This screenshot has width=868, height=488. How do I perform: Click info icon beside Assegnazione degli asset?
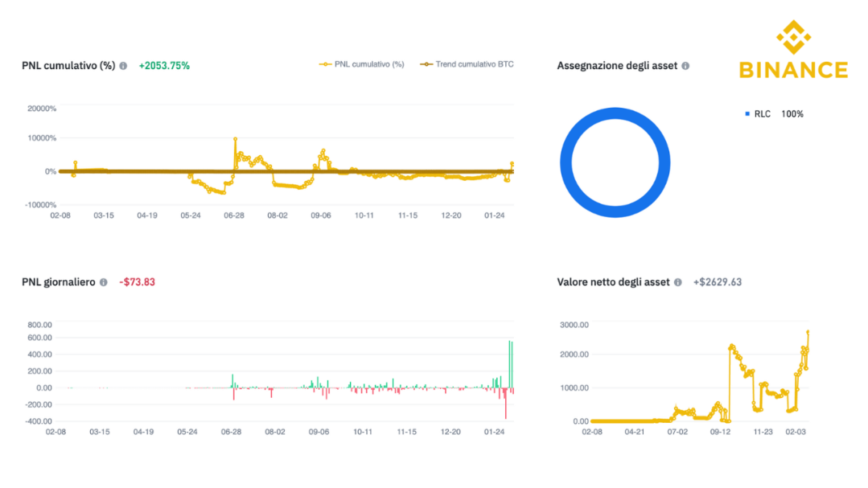(685, 66)
